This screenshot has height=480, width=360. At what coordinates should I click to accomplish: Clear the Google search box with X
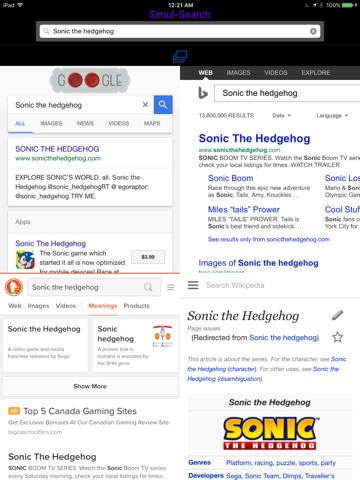(145, 105)
